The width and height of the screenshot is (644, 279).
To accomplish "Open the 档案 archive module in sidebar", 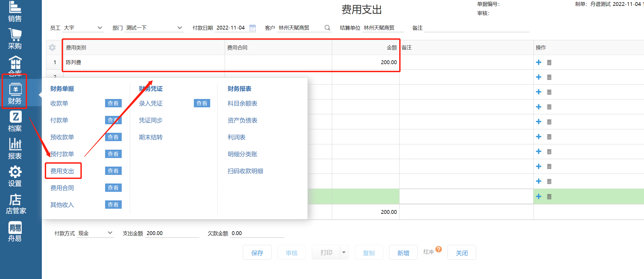I will (15, 121).
